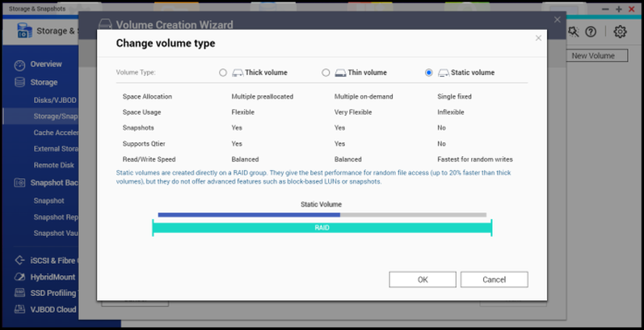Select Storage/Snapshots sidebar item
The image size is (644, 330).
[x=40, y=116]
